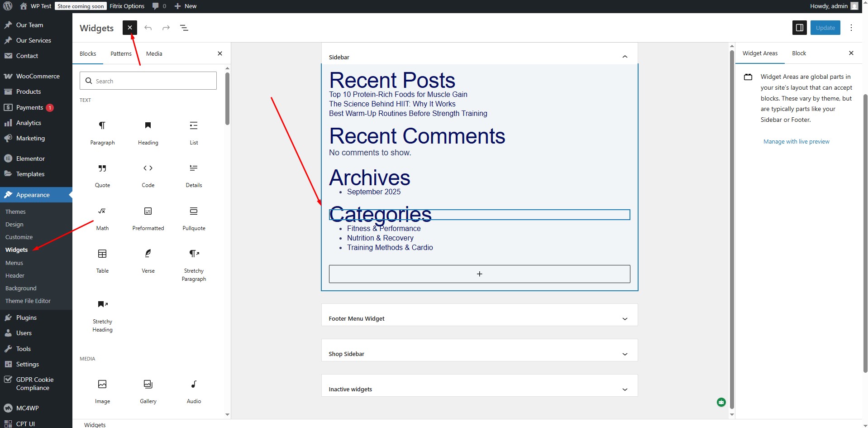Click the Undo arrow icon
Image resolution: width=868 pixels, height=428 pixels.
tap(148, 28)
